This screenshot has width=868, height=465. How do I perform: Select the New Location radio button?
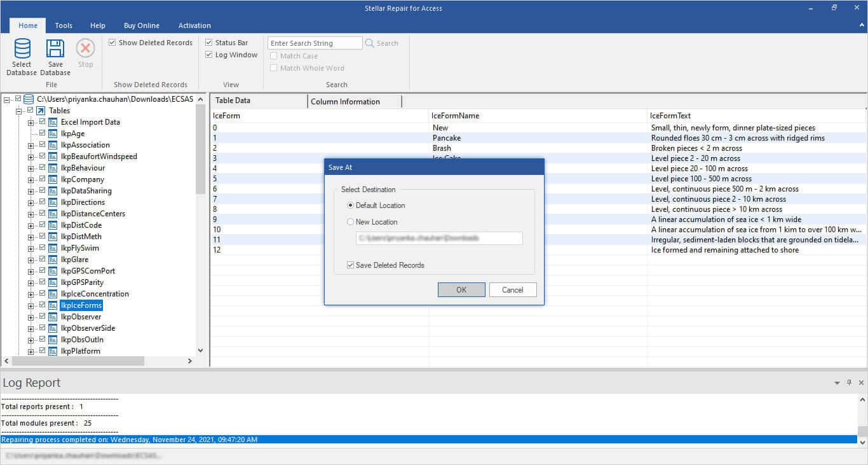coord(351,222)
